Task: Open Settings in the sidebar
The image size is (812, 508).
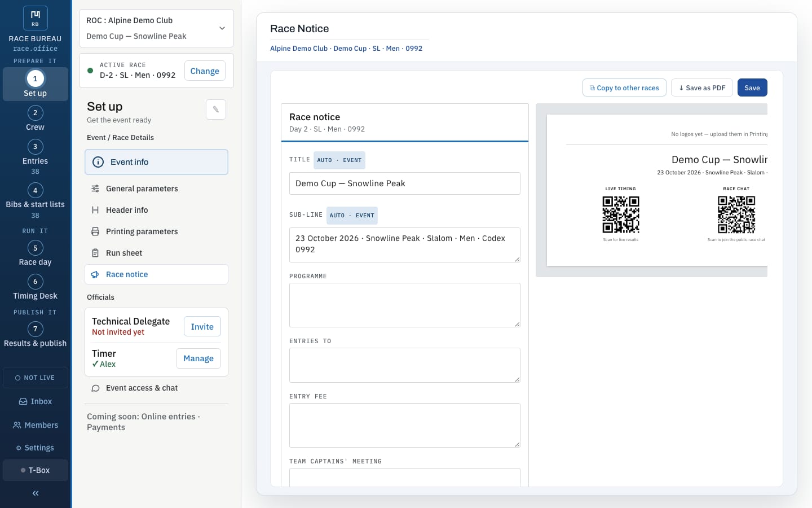Action: pyautogui.click(x=35, y=448)
